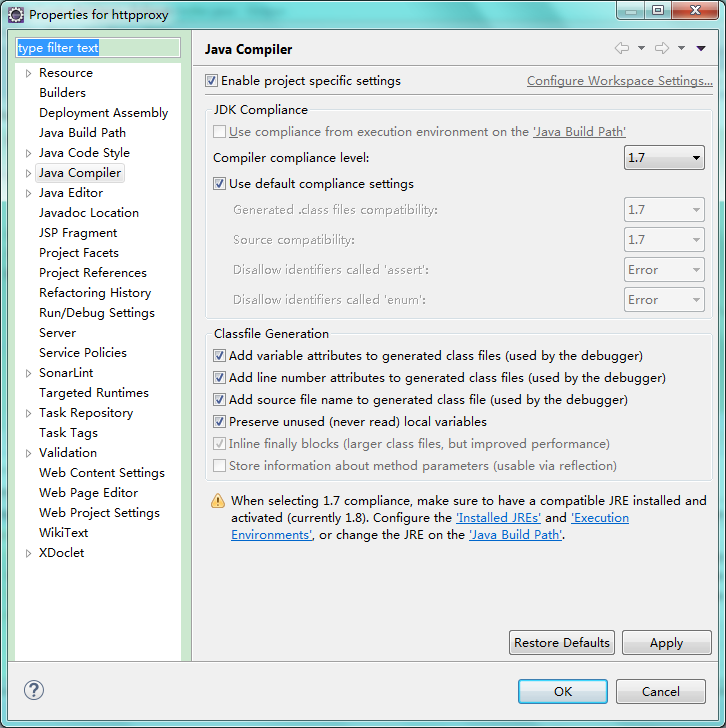
Task: Expand the XDoclet node
Action: (x=28, y=553)
